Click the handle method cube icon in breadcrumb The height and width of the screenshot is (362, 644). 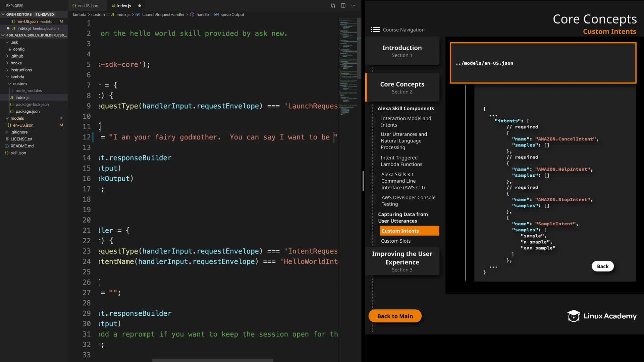[x=192, y=15]
